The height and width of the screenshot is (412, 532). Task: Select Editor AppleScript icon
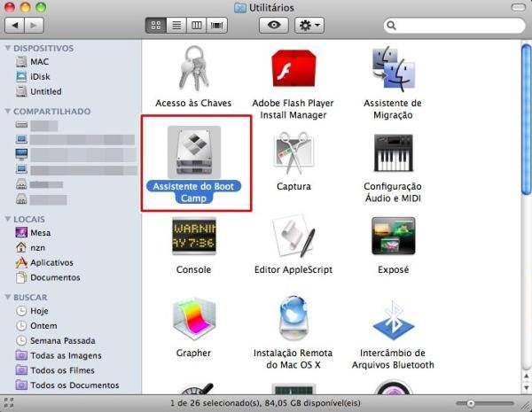(293, 237)
